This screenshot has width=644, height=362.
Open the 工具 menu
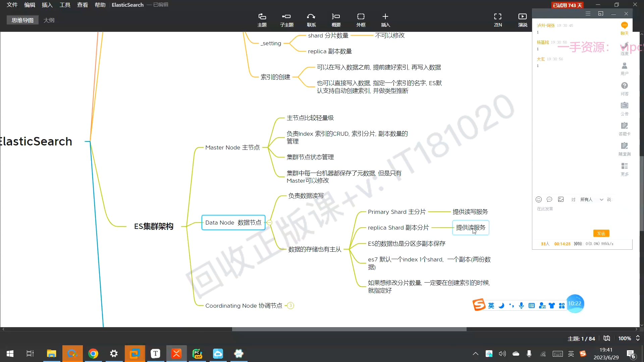65,5
